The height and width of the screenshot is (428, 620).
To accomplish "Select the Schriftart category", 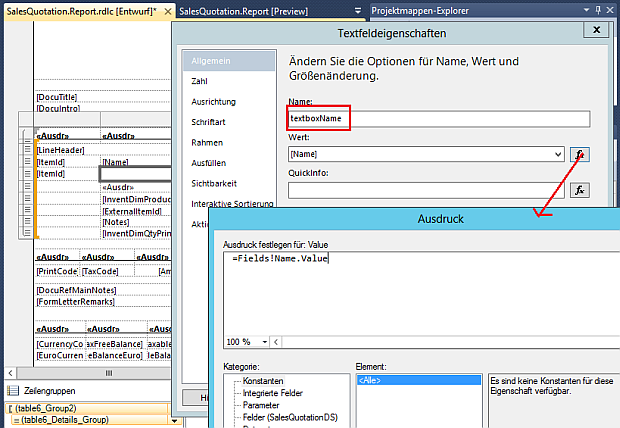I will pos(209,122).
